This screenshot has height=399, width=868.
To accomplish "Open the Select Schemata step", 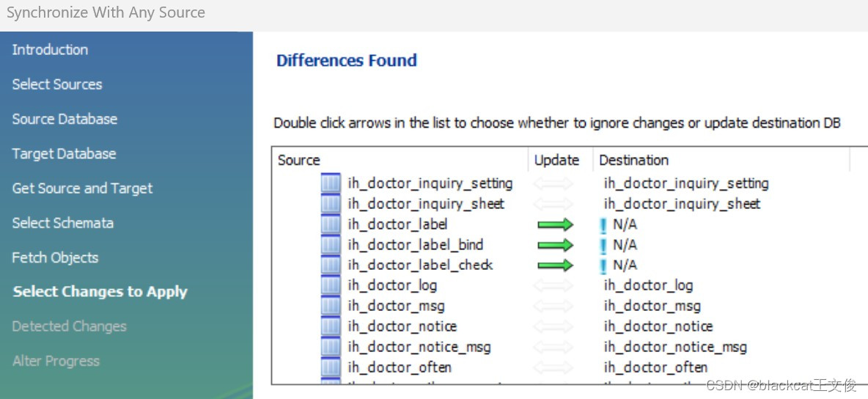I will [x=62, y=223].
